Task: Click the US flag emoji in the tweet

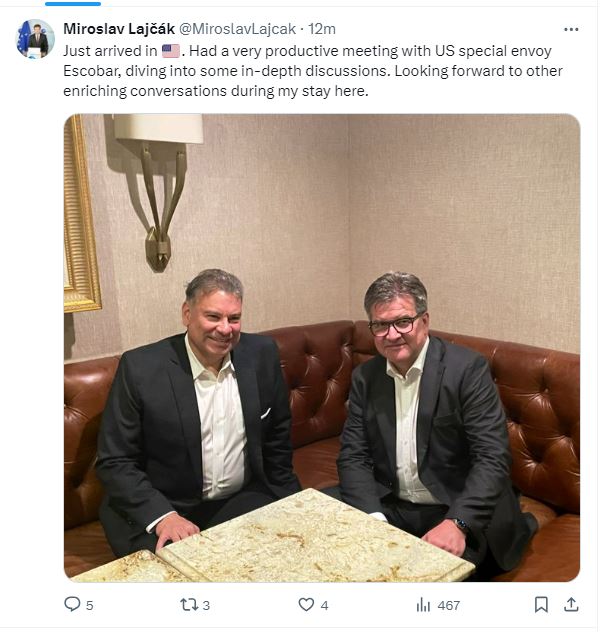Action: click(170, 51)
